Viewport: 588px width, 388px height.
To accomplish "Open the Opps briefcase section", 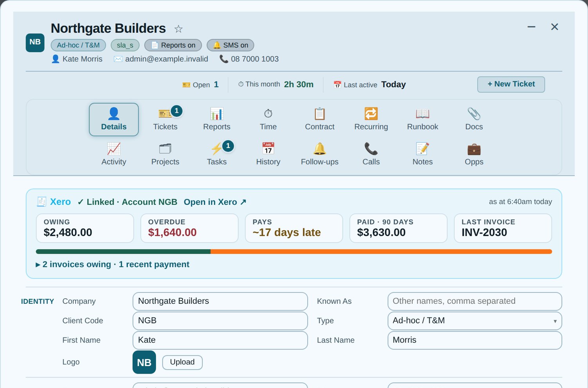I will [474, 154].
